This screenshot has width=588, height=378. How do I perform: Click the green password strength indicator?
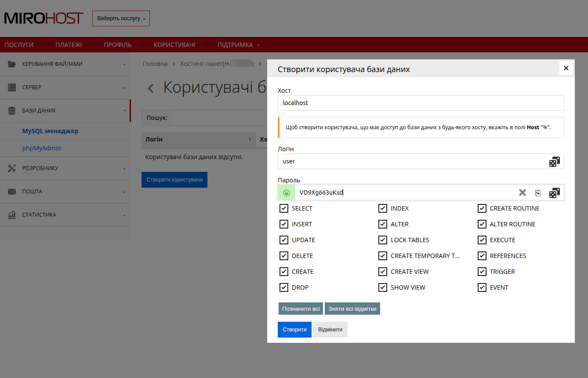286,193
